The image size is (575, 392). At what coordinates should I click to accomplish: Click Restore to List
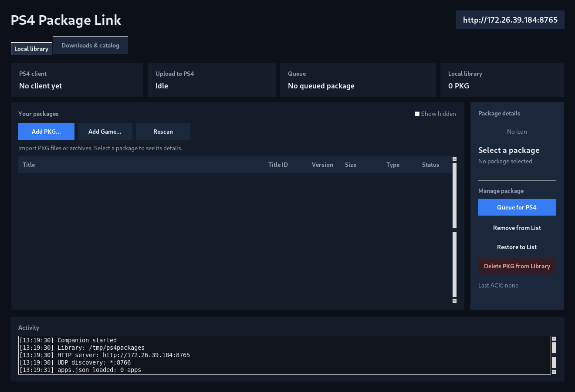[517, 247]
